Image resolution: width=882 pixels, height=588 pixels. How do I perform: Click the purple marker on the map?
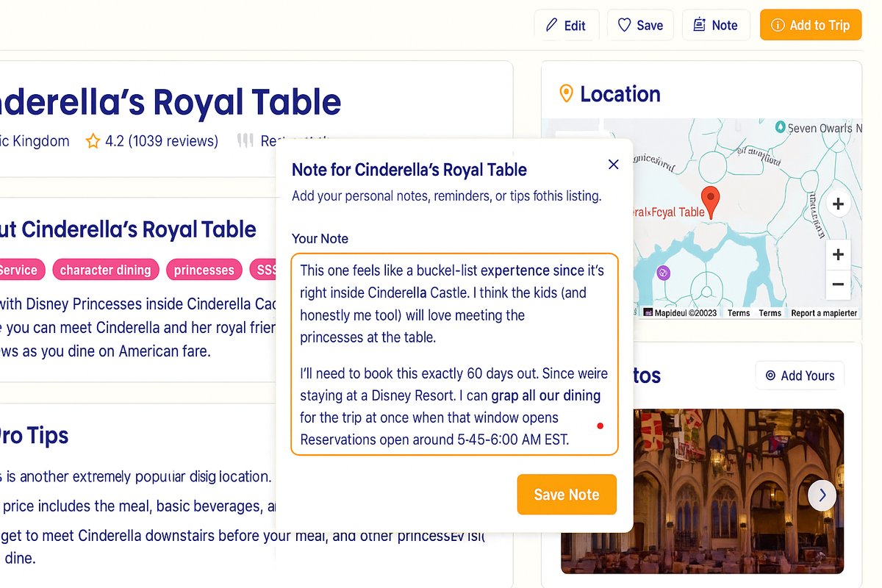click(x=663, y=273)
